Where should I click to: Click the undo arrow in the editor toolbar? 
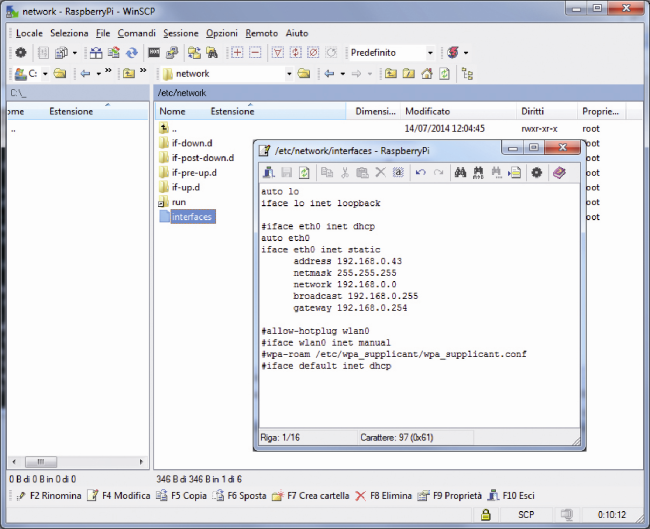click(419, 172)
